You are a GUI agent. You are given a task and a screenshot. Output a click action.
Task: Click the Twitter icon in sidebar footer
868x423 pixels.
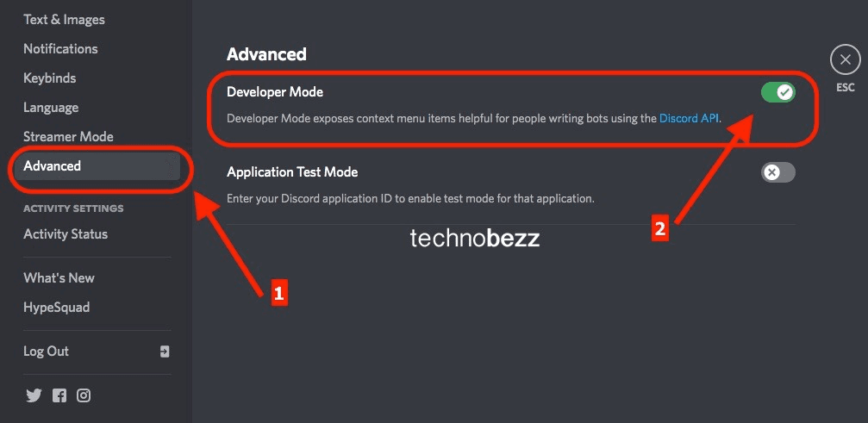(34, 395)
